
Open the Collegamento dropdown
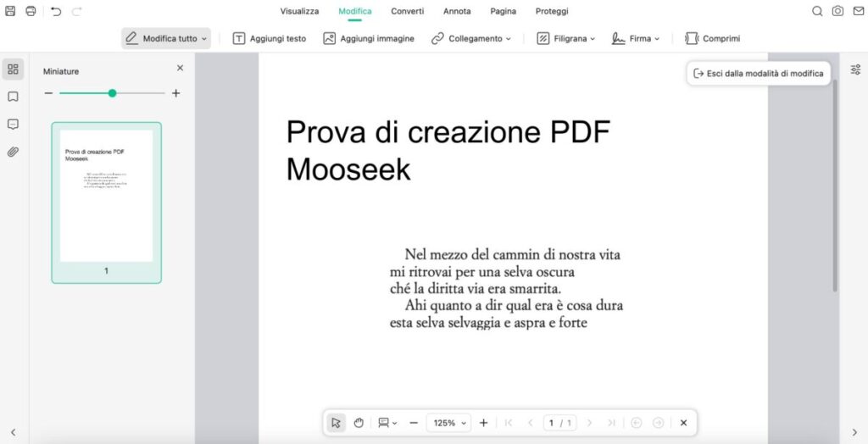click(471, 39)
